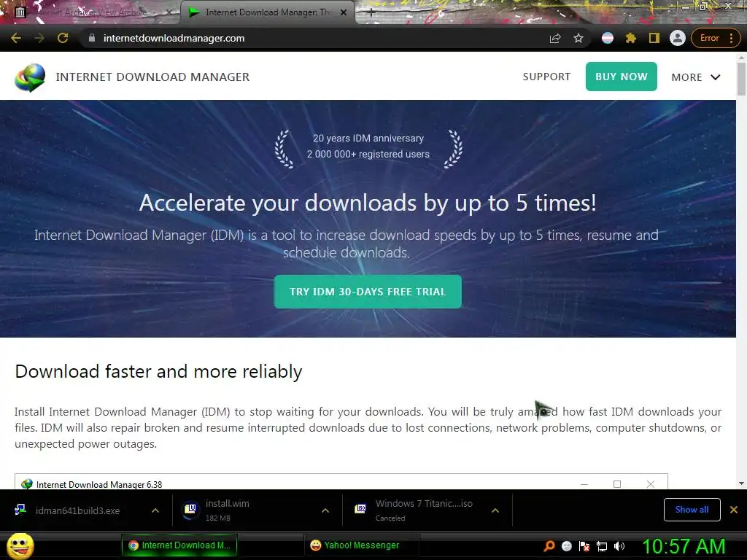The image size is (747, 560).
Task: Click 'Accelerate your downloads by up to 5 times!' headline
Action: pyautogui.click(x=368, y=203)
